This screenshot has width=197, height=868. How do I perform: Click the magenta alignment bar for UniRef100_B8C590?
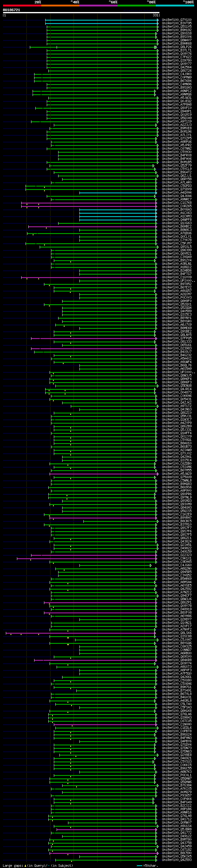tap(104, 853)
